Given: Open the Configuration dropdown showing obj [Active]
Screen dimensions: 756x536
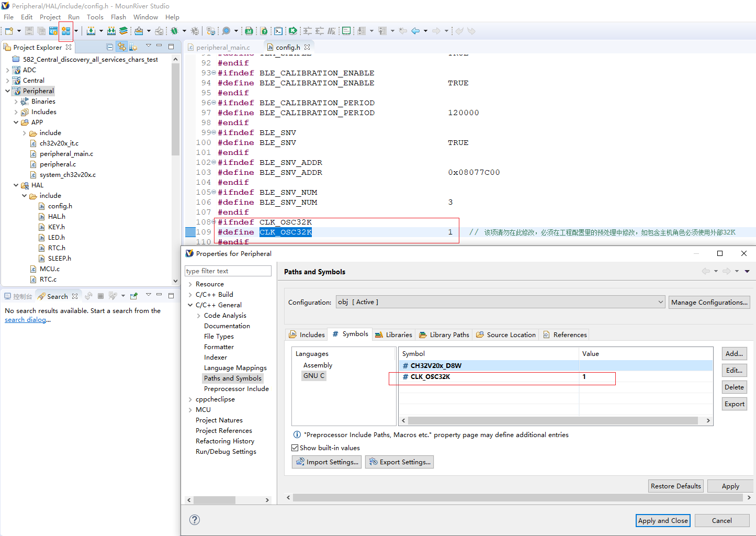Looking at the screenshot, I should tap(501, 302).
